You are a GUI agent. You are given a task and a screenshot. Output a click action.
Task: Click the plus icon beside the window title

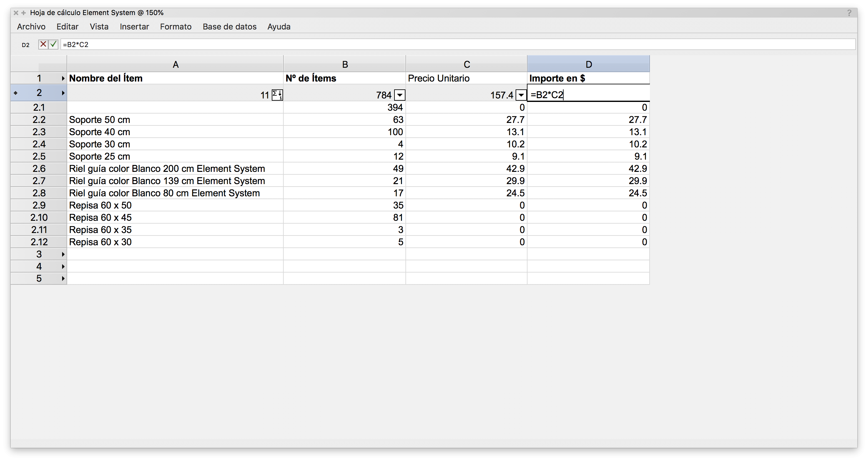tap(24, 13)
